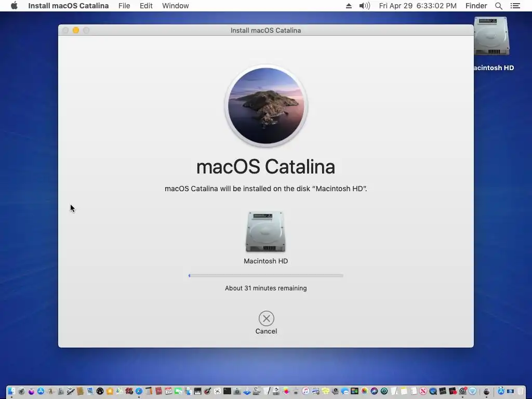Open Reminders in the Dock
532x399 pixels.
tap(414, 391)
